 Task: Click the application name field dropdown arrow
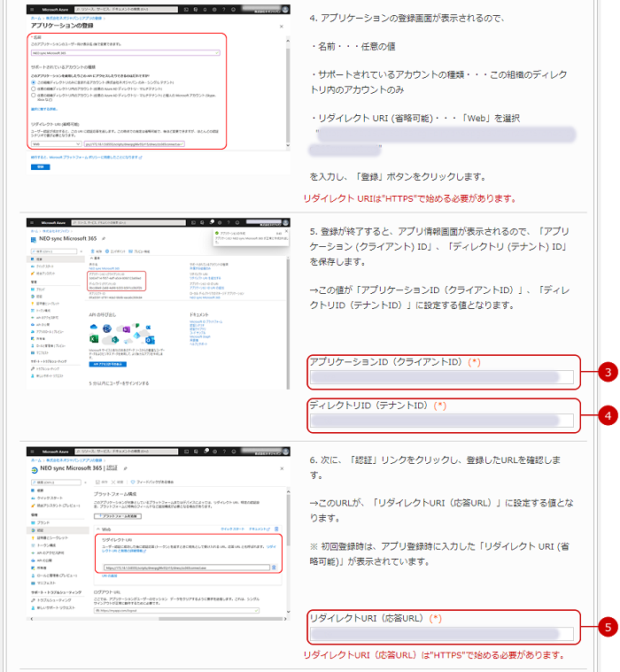217,52
